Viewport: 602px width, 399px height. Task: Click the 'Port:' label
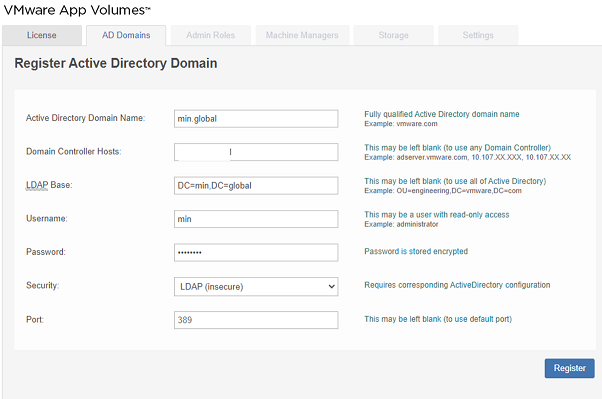(35, 320)
